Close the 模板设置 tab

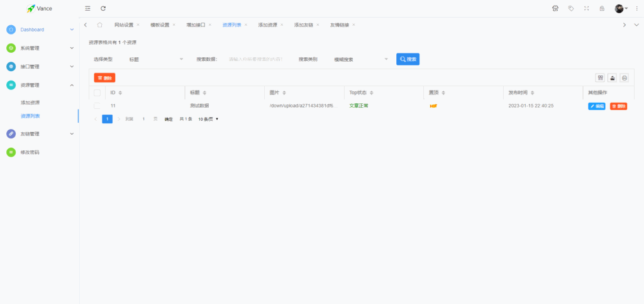pos(174,25)
